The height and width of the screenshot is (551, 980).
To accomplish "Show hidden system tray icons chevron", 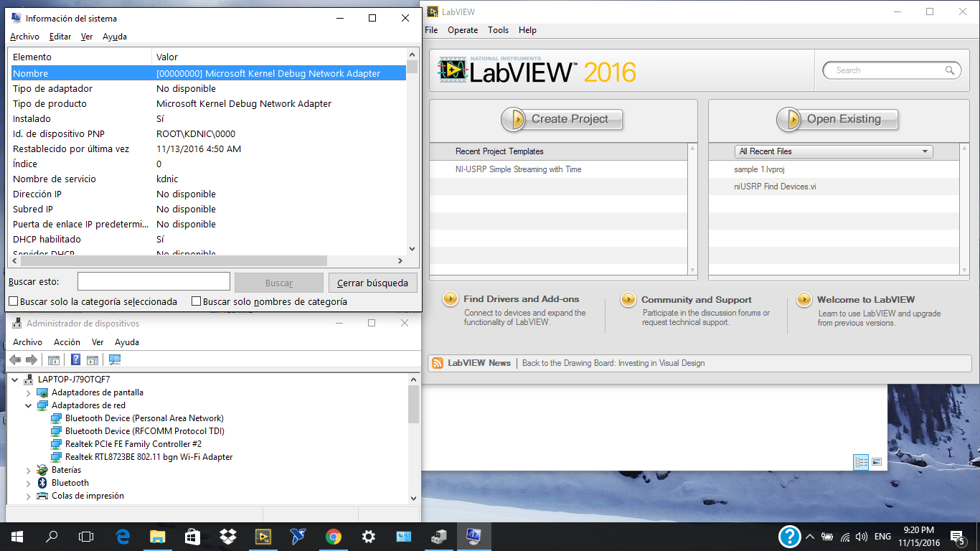I will click(x=810, y=537).
